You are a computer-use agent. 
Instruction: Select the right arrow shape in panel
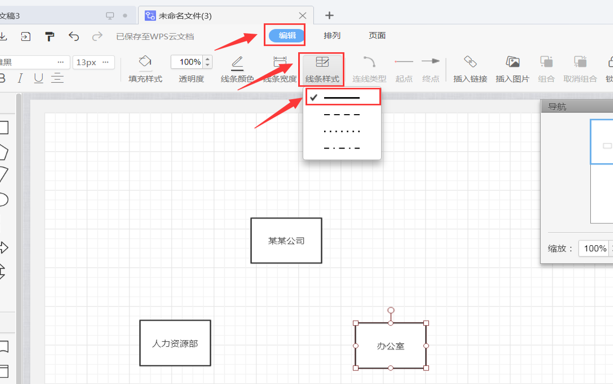coord(4,247)
